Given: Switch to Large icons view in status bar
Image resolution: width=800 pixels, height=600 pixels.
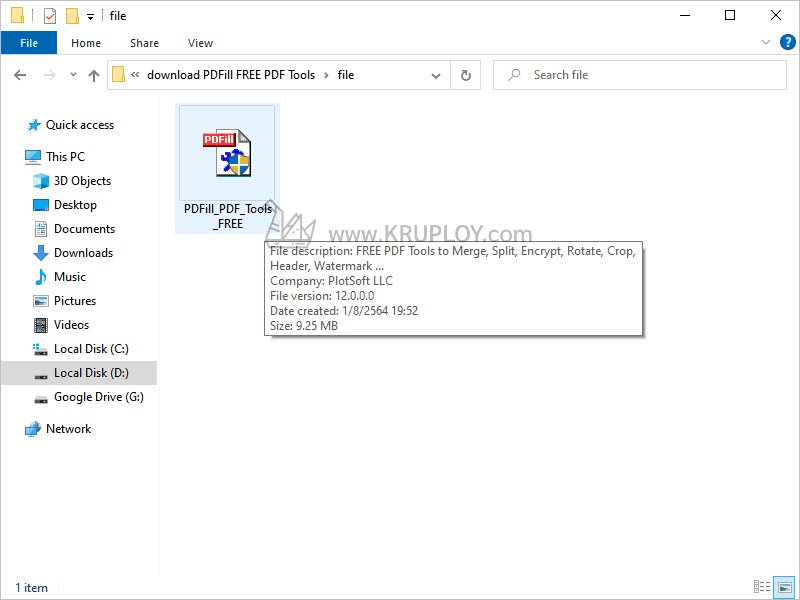Looking at the screenshot, I should coord(785,587).
